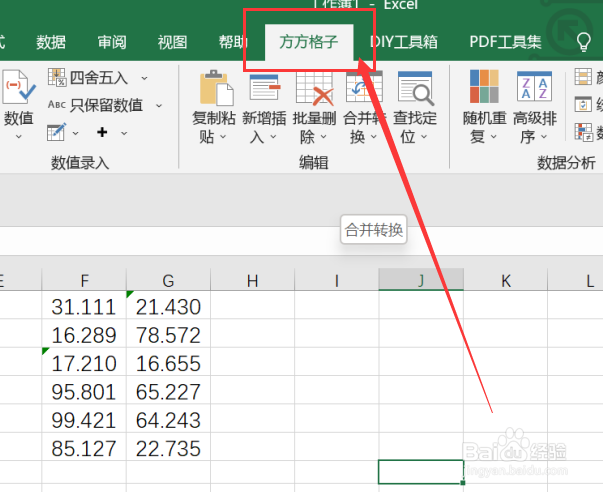Click the 四舍五入 rounding icon
603x492 pixels.
(57, 77)
